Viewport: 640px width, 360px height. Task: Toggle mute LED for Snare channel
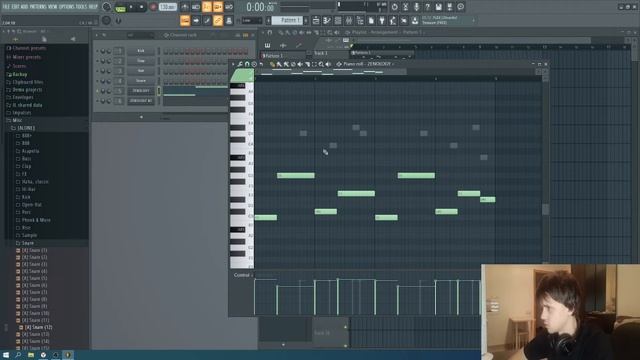tap(97, 81)
